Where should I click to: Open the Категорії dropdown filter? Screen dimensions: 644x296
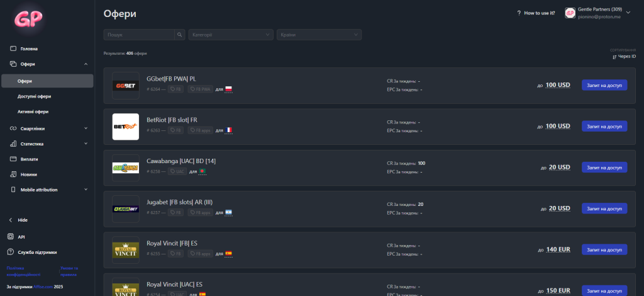[231, 35]
